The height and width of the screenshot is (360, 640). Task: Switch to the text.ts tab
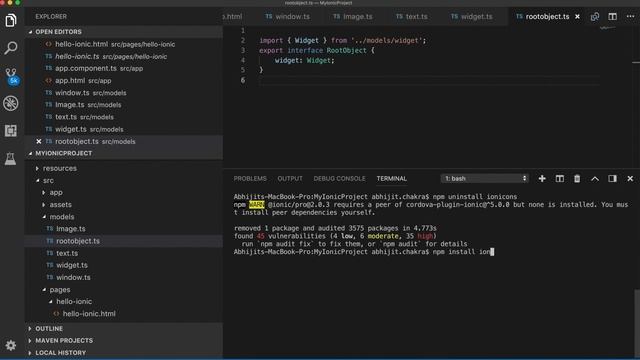pyautogui.click(x=412, y=17)
